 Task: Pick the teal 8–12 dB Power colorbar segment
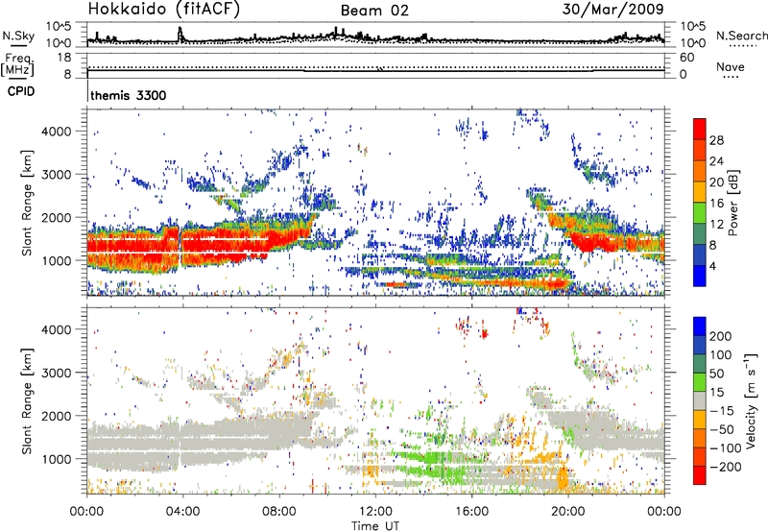point(700,234)
